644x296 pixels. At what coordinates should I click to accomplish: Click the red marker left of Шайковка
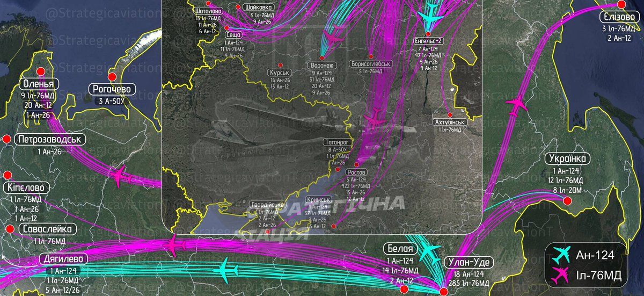(239, 7)
